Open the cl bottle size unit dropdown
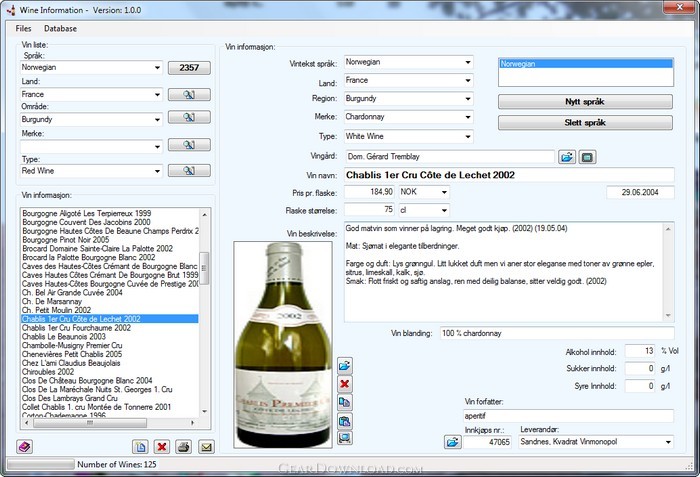Viewport: 700px width, 477px height. tap(444, 210)
